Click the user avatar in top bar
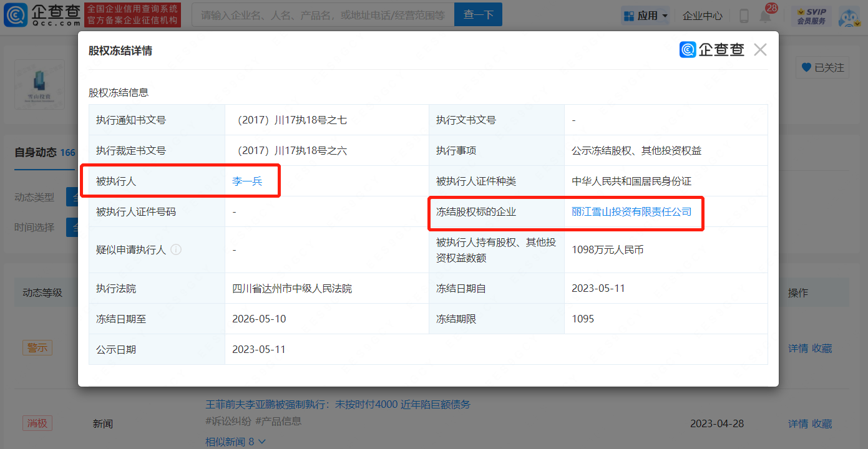 pos(849,16)
